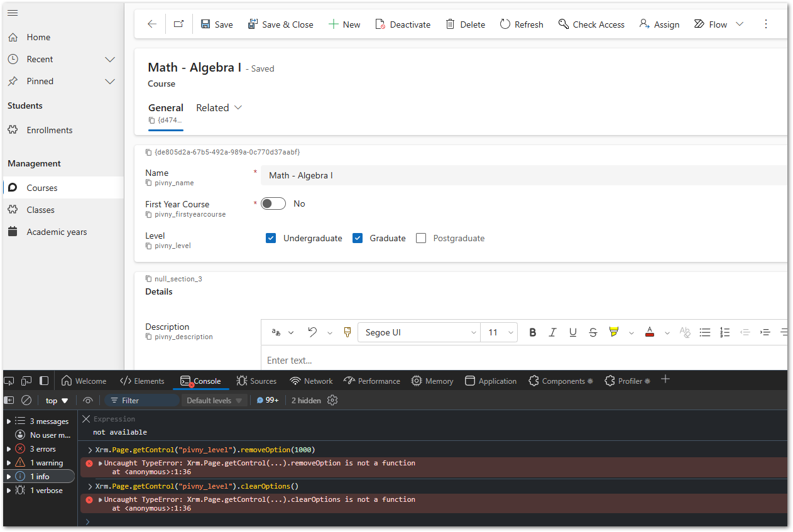
Task: Apply strikethrough in description editor
Action: 593,332
